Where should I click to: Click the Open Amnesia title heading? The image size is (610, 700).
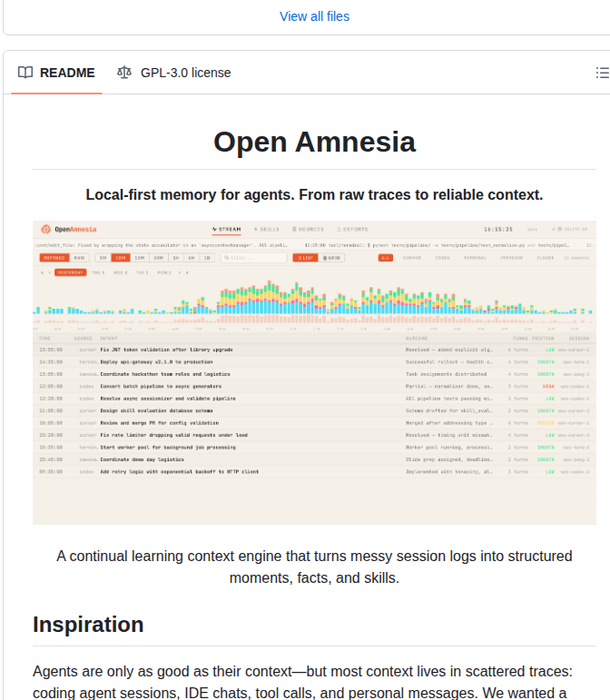tap(314, 142)
